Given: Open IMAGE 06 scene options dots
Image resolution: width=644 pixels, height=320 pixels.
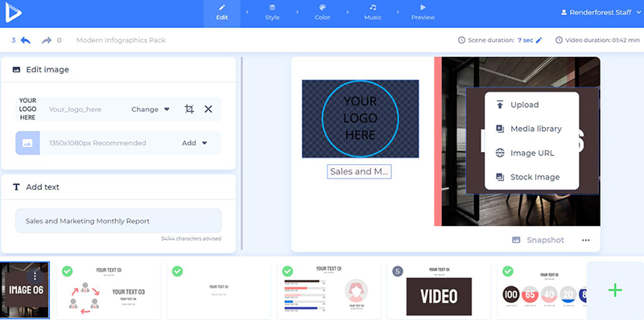Looking at the screenshot, I should [x=35, y=276].
